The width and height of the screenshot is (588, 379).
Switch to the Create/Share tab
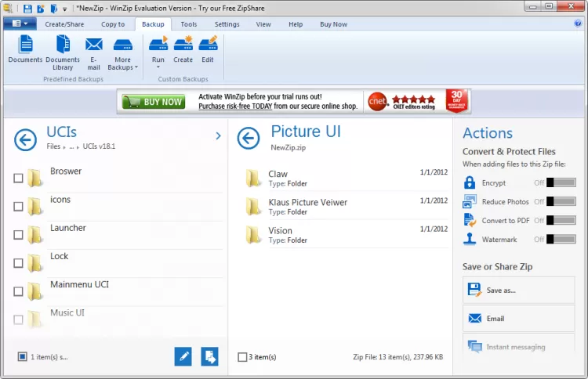click(x=64, y=24)
